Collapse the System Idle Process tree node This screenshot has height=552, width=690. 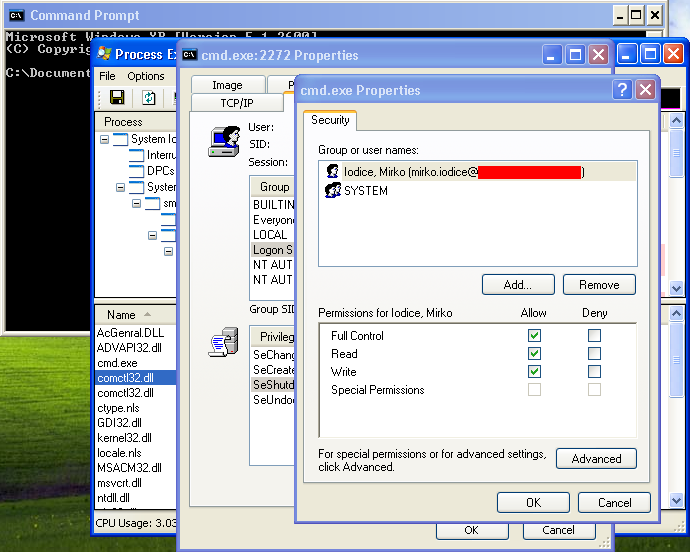(104, 140)
